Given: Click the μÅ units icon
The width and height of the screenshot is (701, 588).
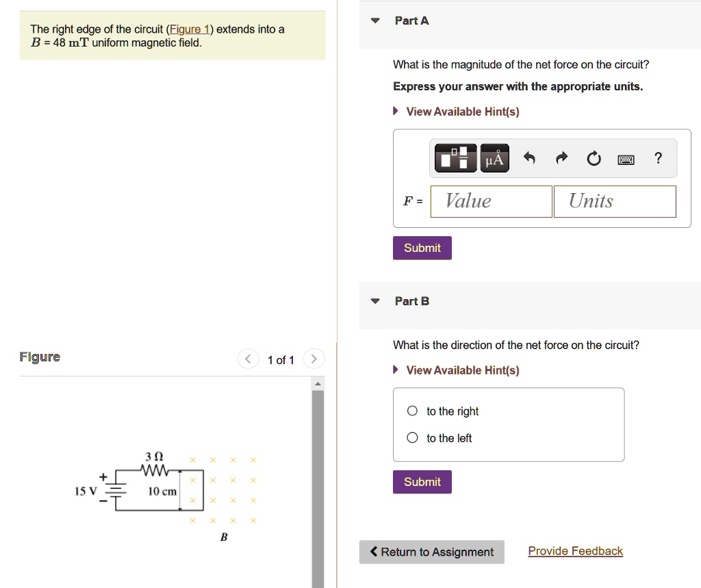Looking at the screenshot, I should click(x=494, y=157).
